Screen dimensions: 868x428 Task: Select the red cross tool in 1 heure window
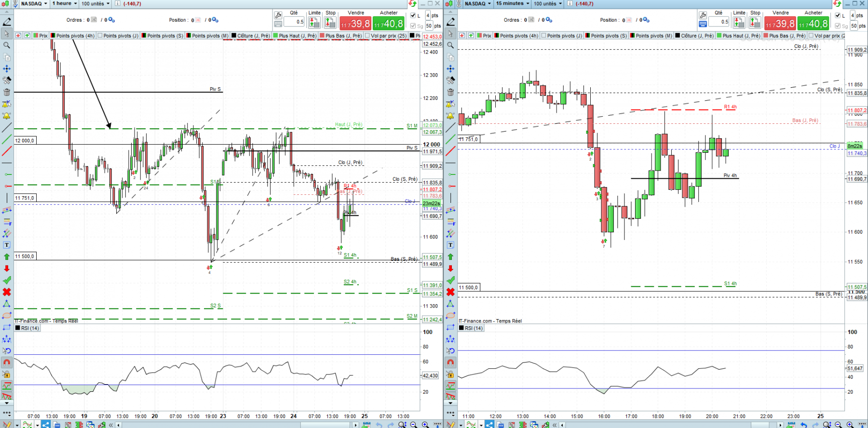tap(7, 292)
